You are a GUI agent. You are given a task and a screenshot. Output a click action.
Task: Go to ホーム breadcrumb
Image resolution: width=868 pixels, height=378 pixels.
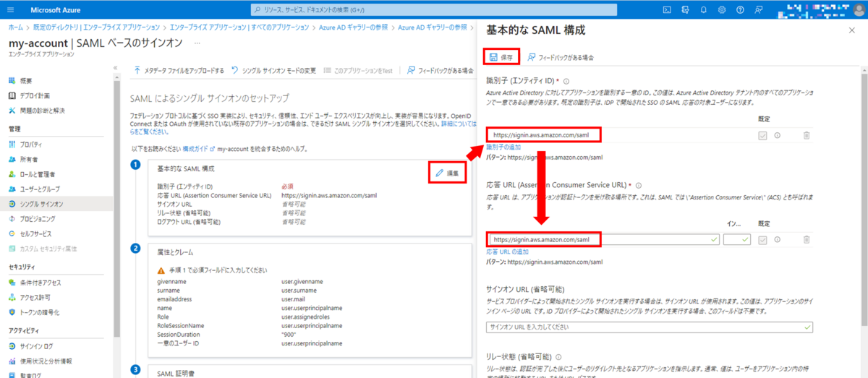pos(14,27)
